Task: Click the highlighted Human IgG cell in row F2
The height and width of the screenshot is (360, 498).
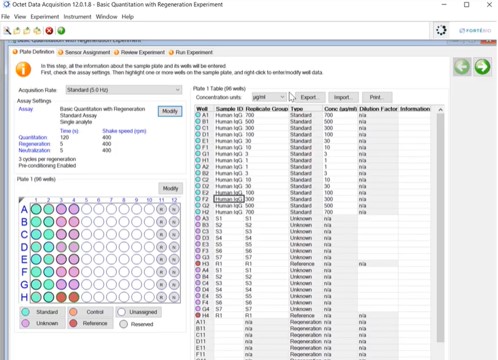Action: point(229,199)
